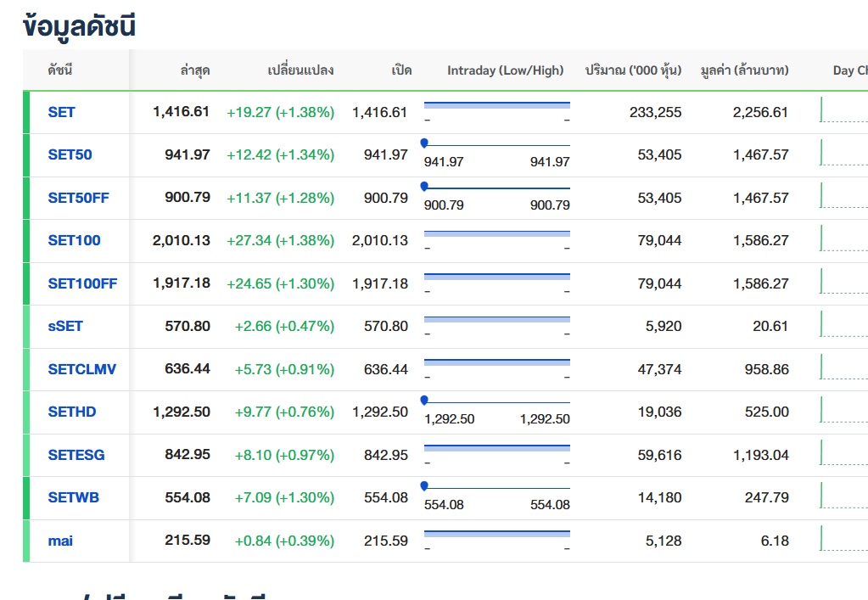The height and width of the screenshot is (600, 868).
Task: Click the ล่าสุด column header
Action: 195,70
